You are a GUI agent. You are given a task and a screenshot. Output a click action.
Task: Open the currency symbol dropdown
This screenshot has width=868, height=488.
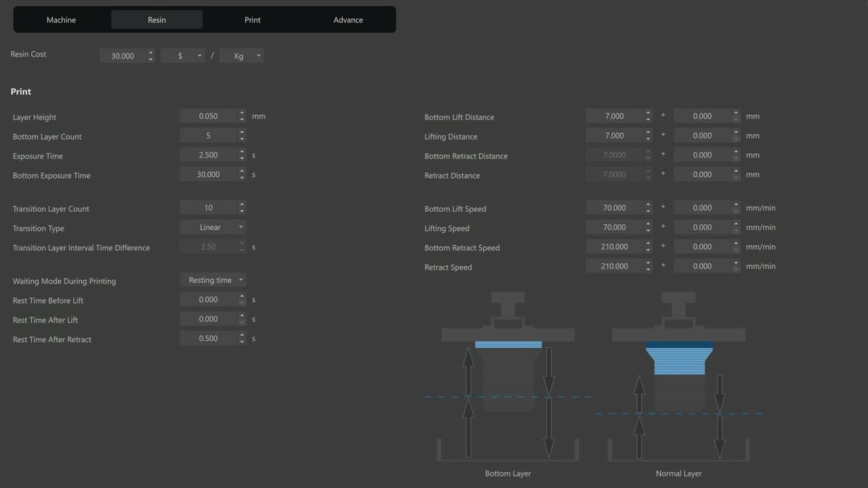183,56
